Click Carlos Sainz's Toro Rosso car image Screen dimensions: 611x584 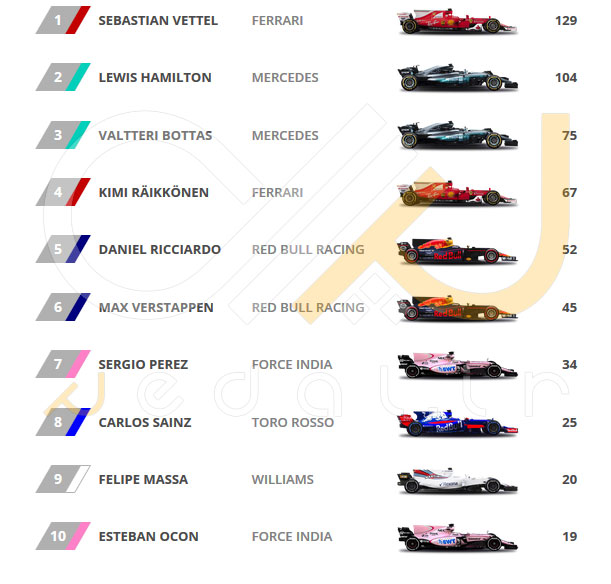[x=457, y=423]
